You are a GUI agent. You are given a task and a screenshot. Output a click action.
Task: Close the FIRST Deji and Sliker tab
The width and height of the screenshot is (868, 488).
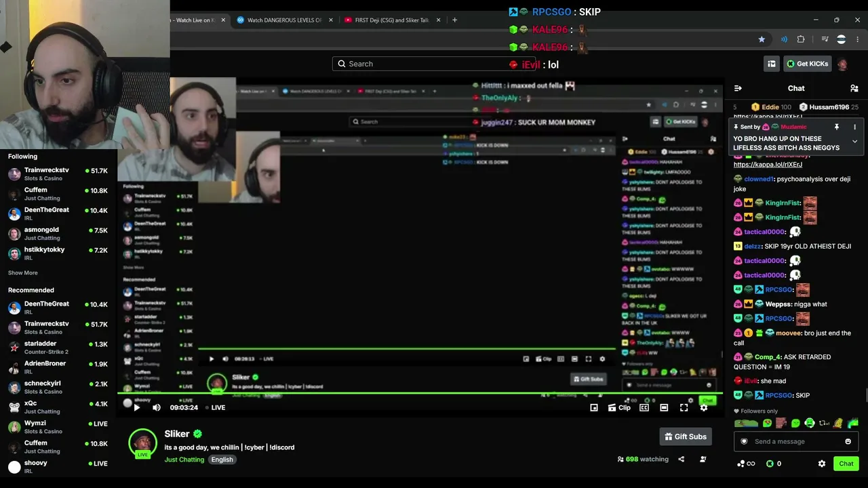tap(438, 20)
